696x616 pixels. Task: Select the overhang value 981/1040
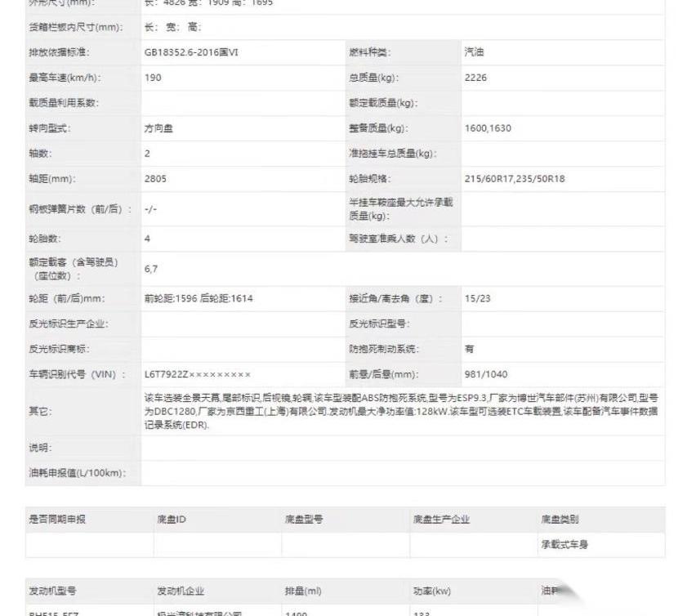486,374
